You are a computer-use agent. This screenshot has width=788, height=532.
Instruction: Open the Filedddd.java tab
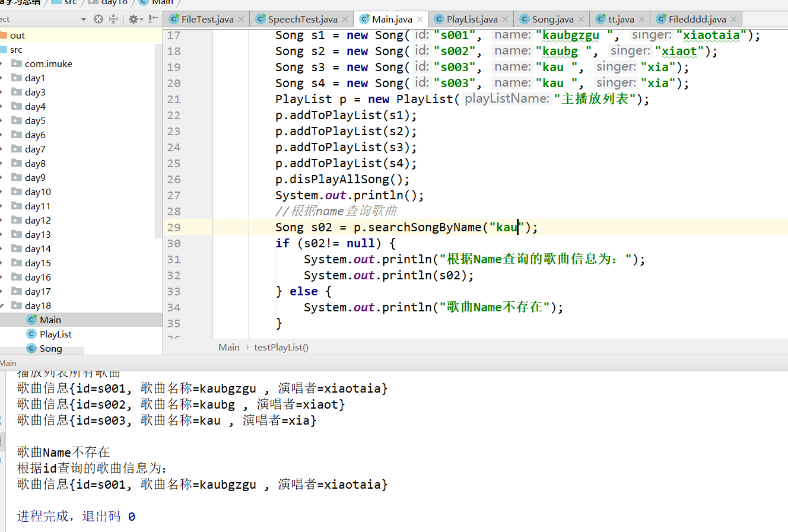pos(697,19)
